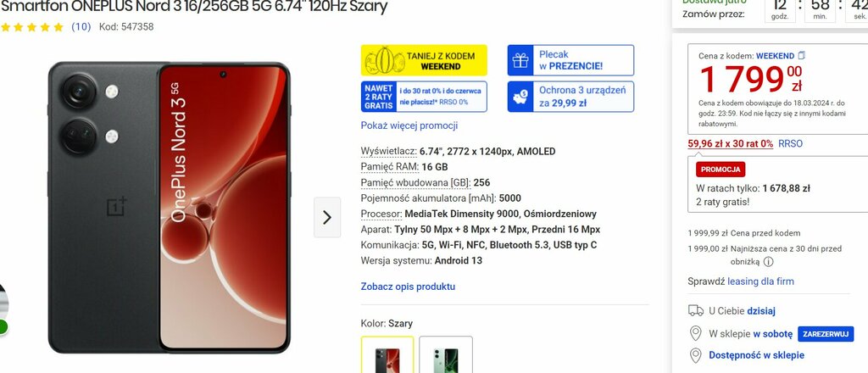Click the location pin icon beside W sklepie

(x=695, y=334)
